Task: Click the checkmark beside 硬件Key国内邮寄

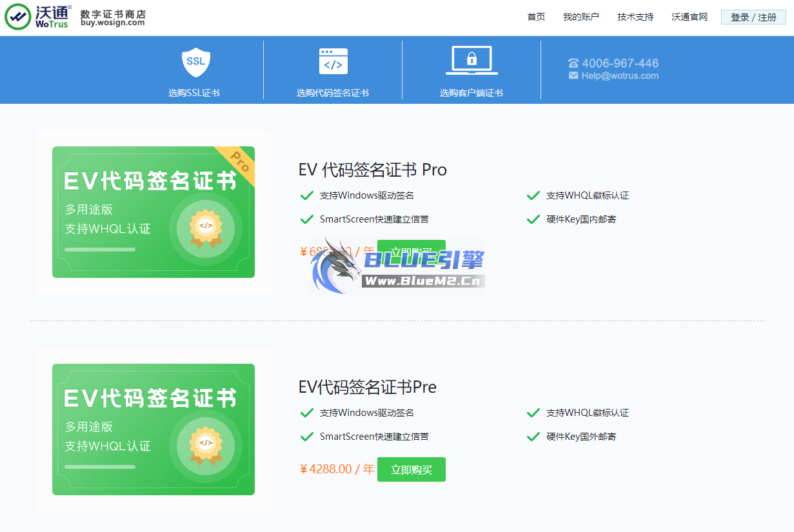Action: click(533, 219)
